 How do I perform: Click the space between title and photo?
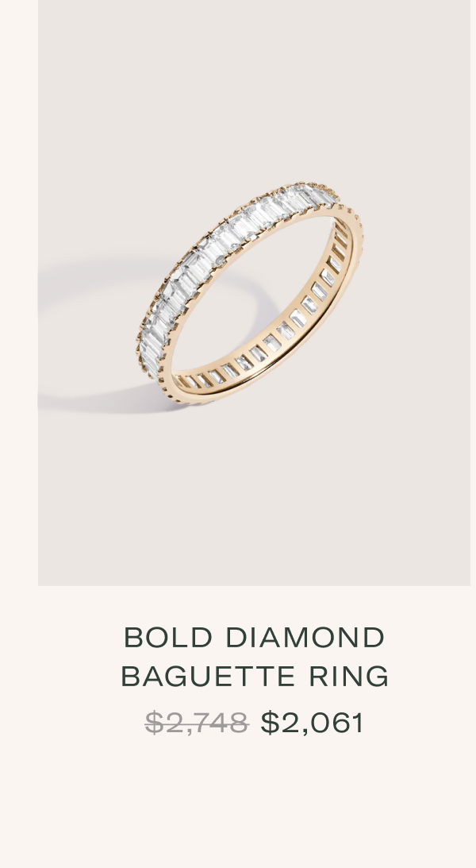point(254,605)
